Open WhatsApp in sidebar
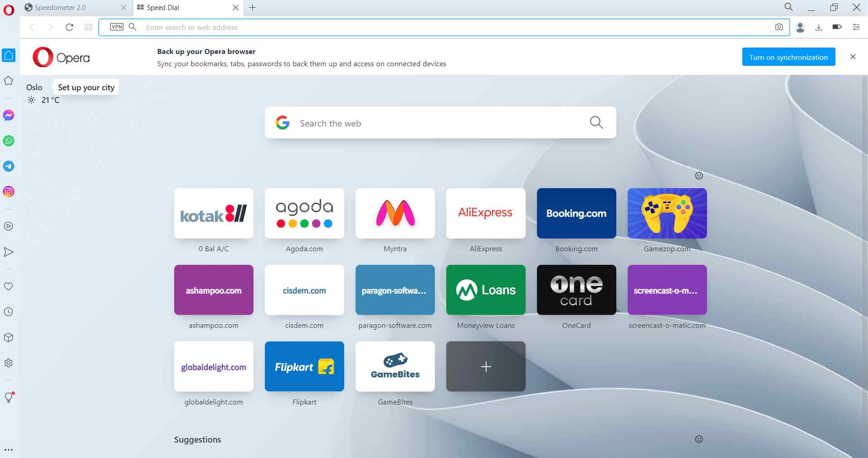Image resolution: width=868 pixels, height=458 pixels. tap(9, 141)
